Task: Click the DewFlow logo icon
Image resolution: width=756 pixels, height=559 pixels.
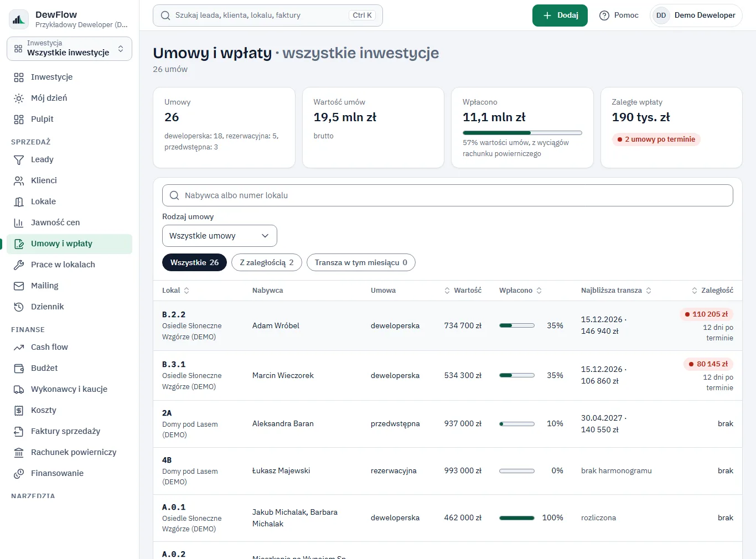Action: pyautogui.click(x=19, y=19)
